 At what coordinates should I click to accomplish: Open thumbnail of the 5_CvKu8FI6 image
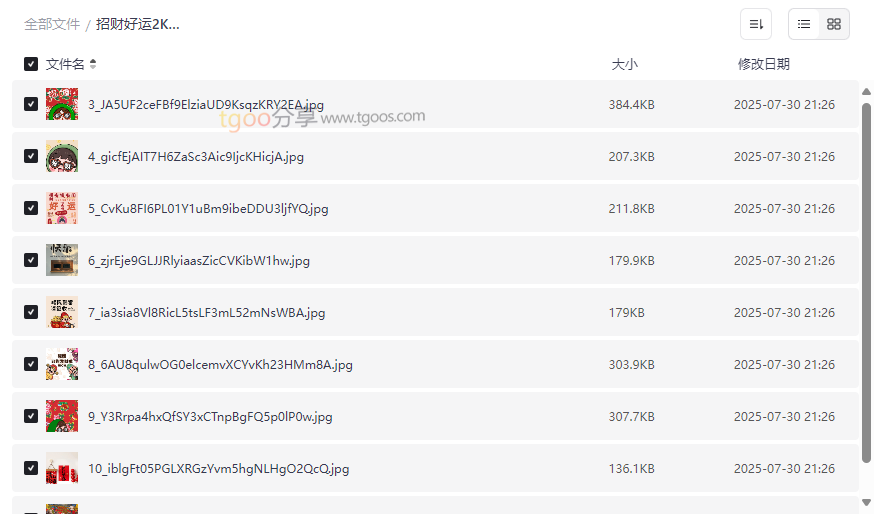(62, 208)
